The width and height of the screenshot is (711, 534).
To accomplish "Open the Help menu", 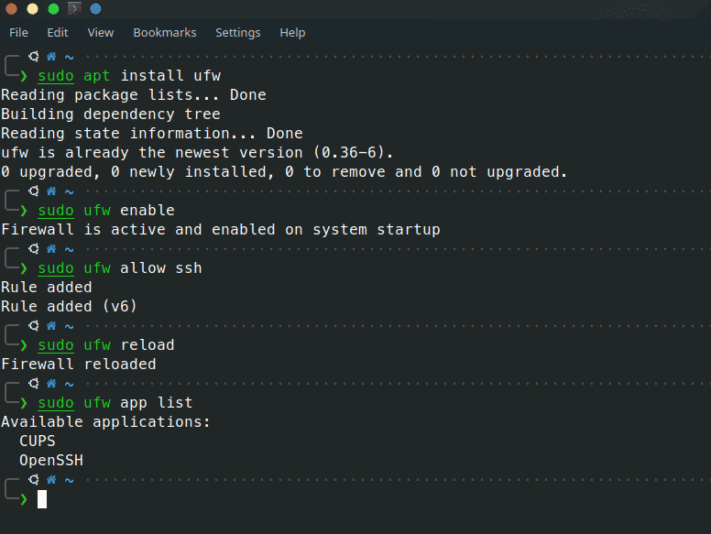I will 292,32.
